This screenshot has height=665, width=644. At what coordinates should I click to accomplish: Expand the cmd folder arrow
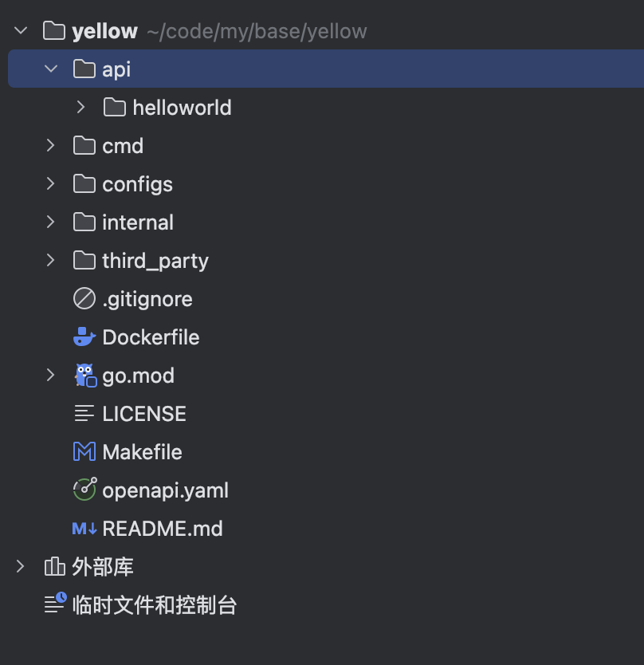tap(51, 146)
